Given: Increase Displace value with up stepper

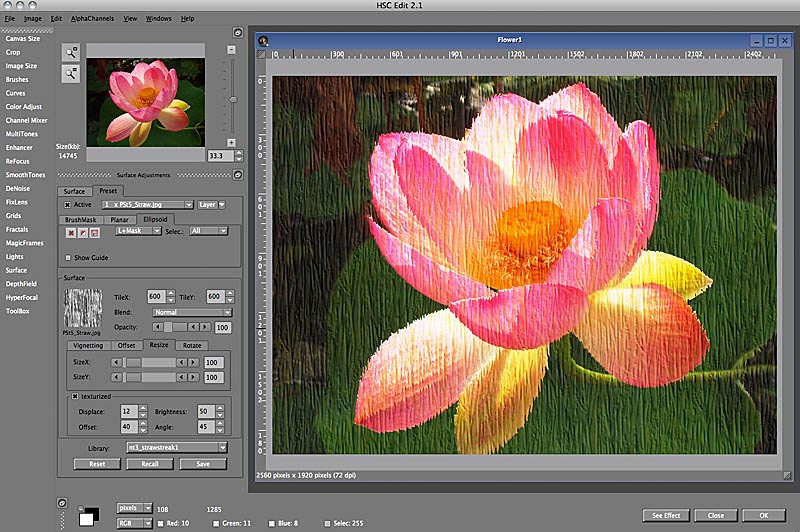Looking at the screenshot, I should click(143, 408).
